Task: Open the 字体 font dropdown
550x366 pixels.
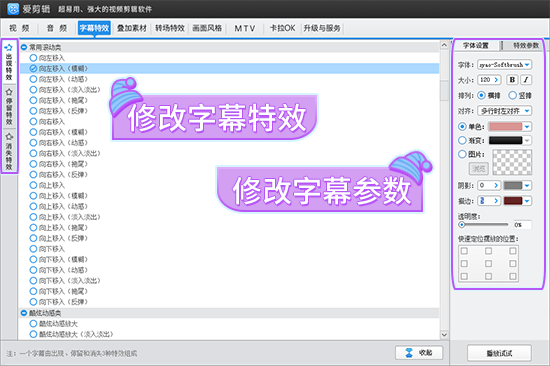Action: pyautogui.click(x=505, y=65)
